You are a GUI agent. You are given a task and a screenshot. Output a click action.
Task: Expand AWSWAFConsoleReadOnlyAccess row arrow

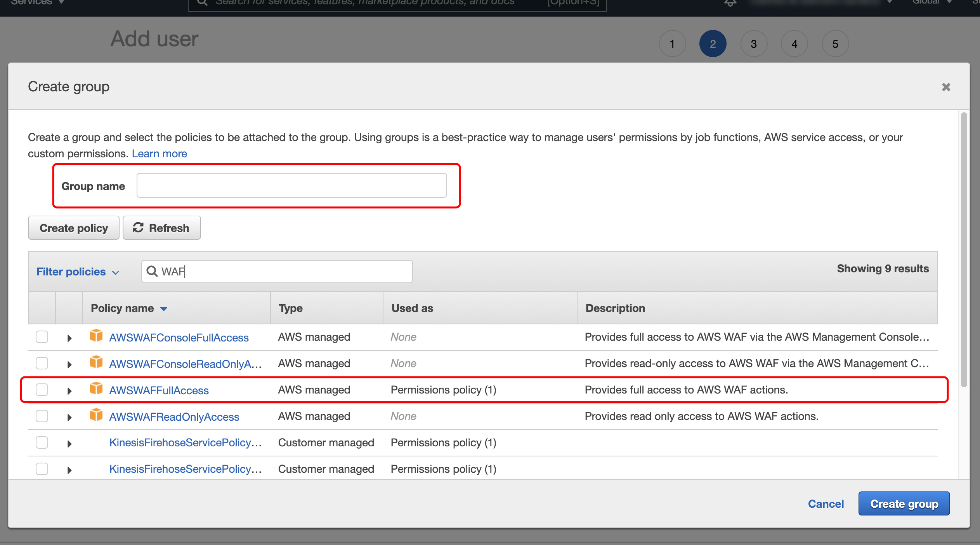point(69,365)
